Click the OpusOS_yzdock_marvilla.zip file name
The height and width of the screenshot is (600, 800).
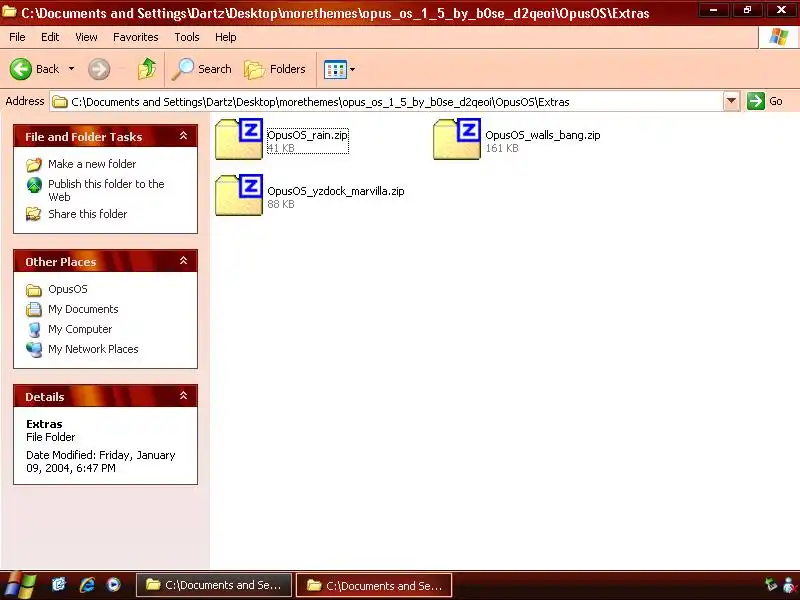[x=336, y=191]
